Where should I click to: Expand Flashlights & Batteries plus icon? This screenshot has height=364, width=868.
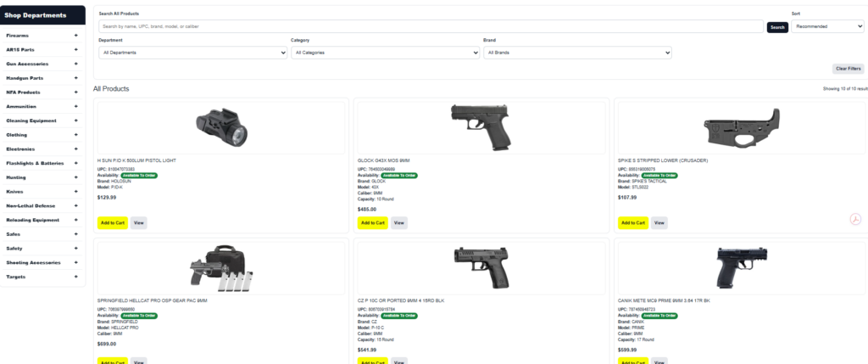coord(75,163)
